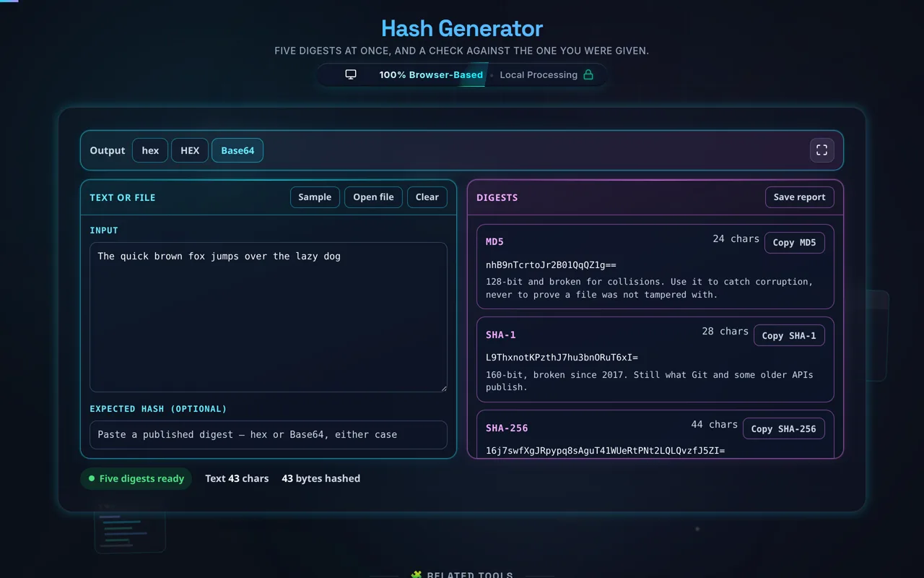Viewport: 924px width, 578px height.
Task: Focus the Expected Hash input field
Action: [x=269, y=435]
